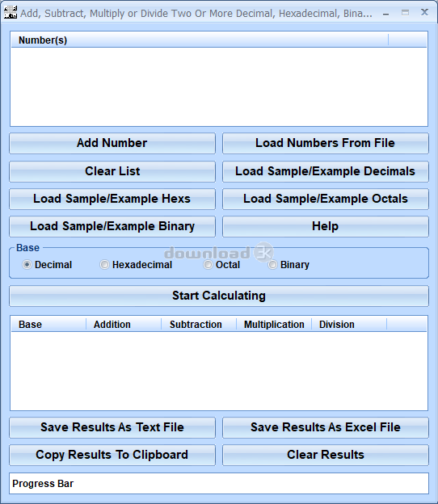Viewport: 438px width, 504px height.
Task: Select the Decimal base radio button
Action: [x=27, y=265]
